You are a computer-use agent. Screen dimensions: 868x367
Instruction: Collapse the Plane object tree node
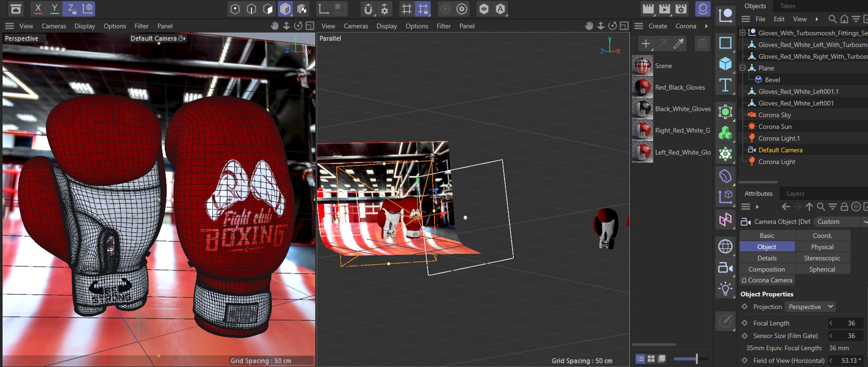pos(742,68)
